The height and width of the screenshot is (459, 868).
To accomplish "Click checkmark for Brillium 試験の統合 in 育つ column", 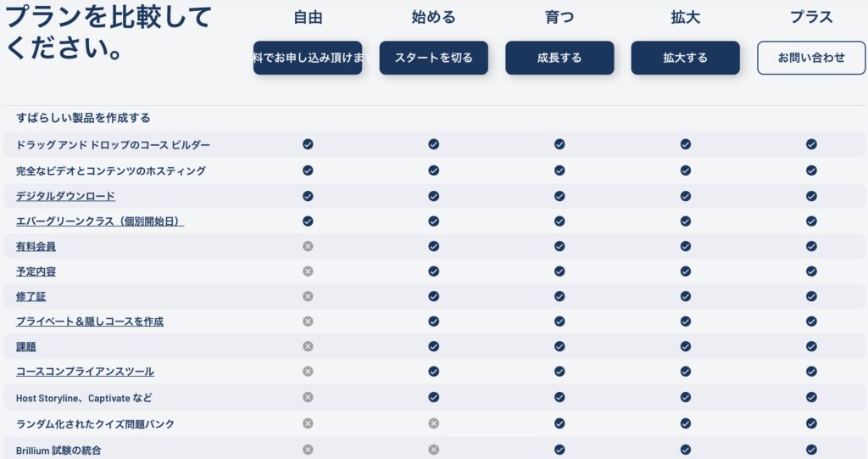I will [559, 450].
